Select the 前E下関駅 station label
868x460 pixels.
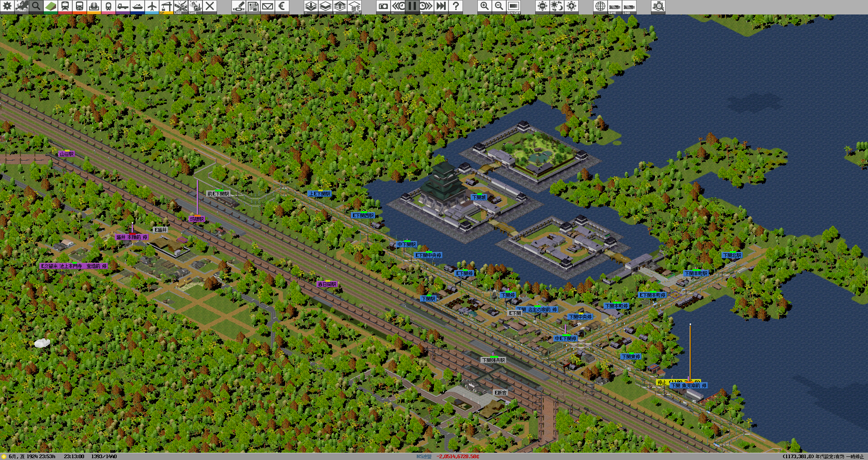218,194
